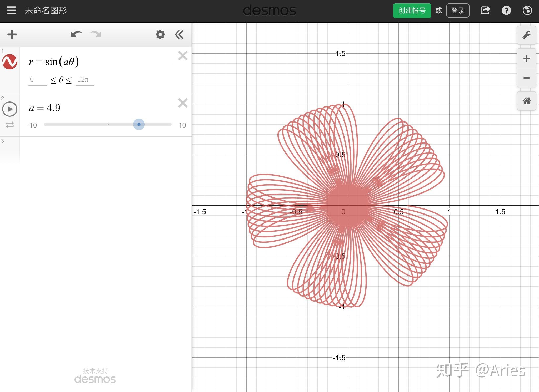Undo the last action
The image size is (539, 392).
(76, 34)
